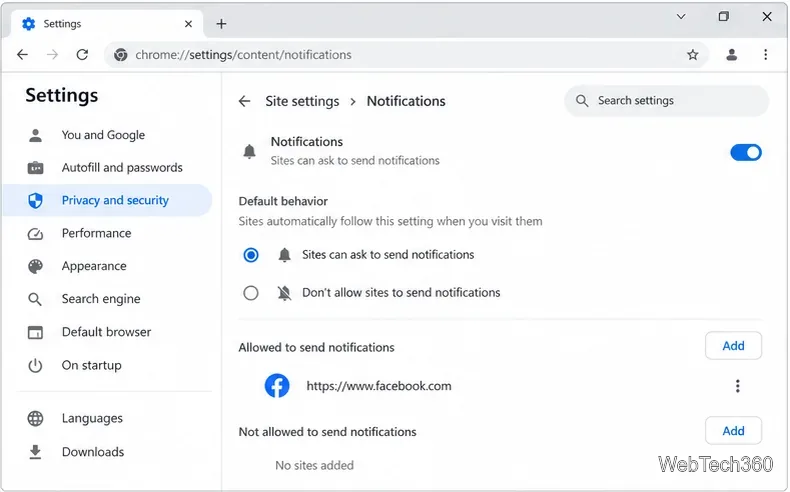Open Appearance settings section
Image resolution: width=790 pixels, height=492 pixels.
tap(107, 266)
